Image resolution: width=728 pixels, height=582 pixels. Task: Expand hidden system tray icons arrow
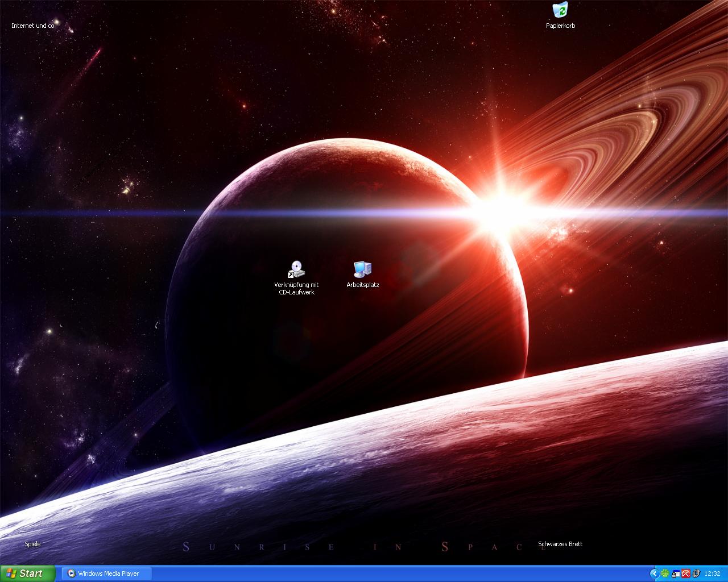(x=655, y=573)
